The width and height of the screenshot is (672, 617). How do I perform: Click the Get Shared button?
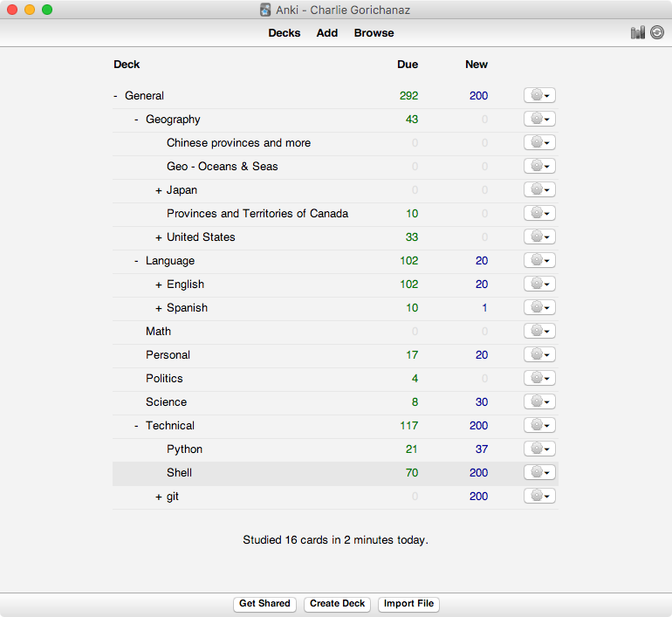(x=264, y=604)
